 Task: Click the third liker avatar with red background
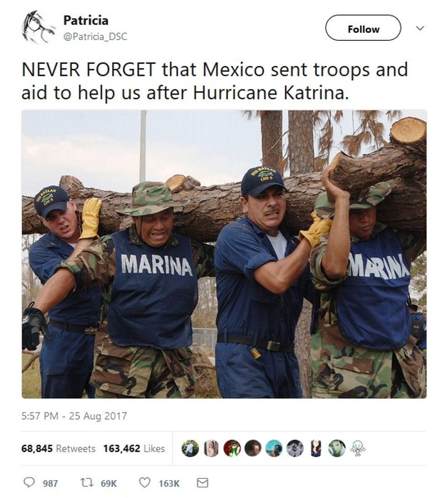click(232, 449)
